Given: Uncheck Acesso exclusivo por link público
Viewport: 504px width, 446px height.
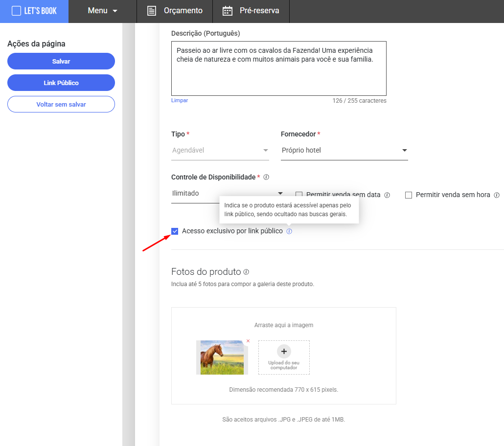Looking at the screenshot, I should coord(175,231).
